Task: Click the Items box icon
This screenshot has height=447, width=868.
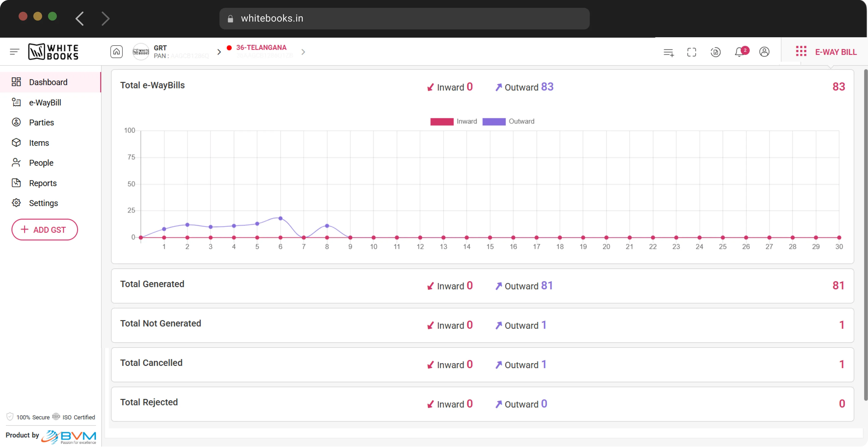Action: 16,142
